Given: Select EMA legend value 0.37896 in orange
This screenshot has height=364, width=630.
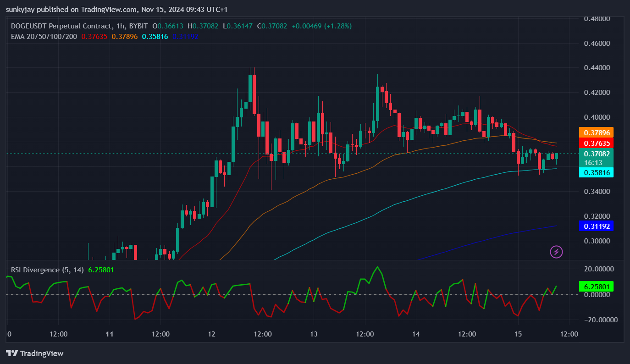Looking at the screenshot, I should (x=125, y=36).
